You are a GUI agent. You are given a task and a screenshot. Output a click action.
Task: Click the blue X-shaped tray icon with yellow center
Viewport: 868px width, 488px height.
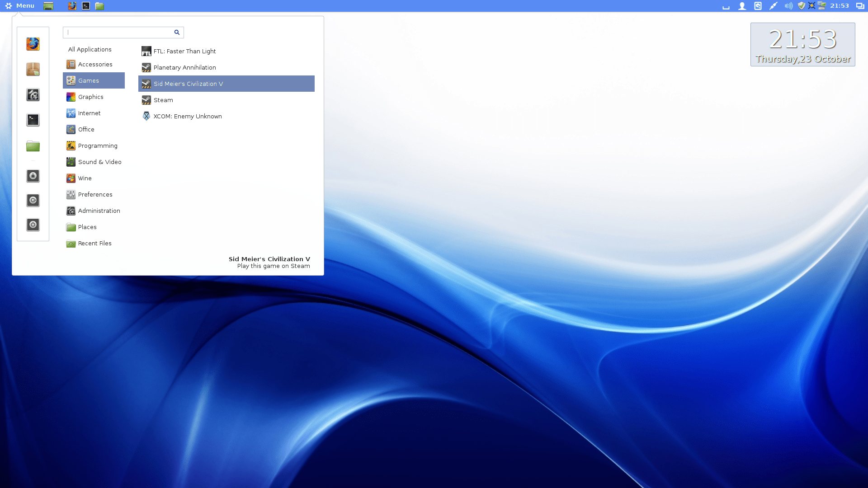click(812, 6)
